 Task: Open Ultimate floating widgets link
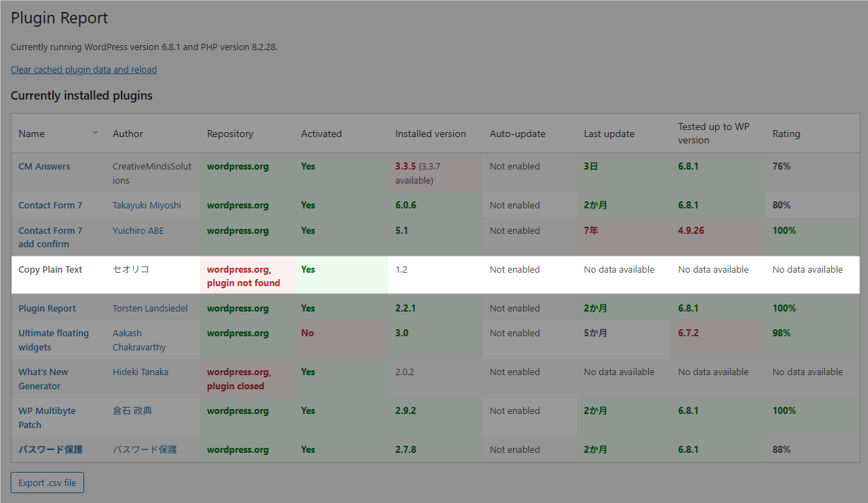[54, 340]
